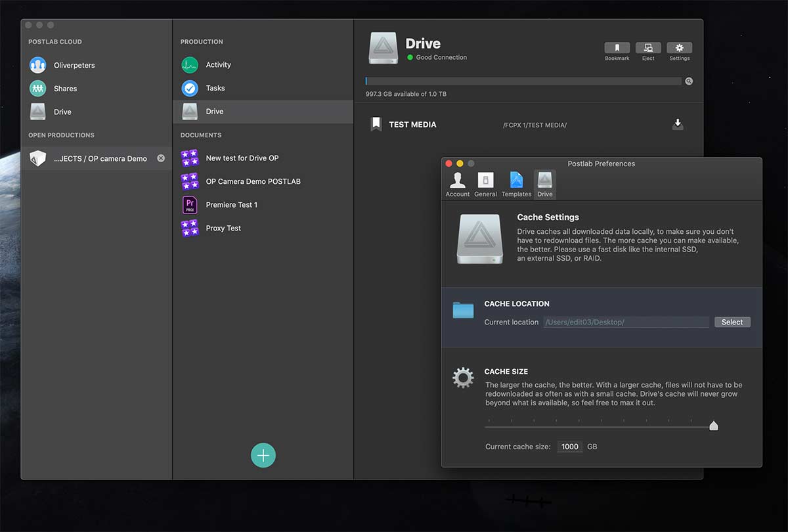Open the Shares icon in sidebar
788x532 pixels.
pos(38,88)
